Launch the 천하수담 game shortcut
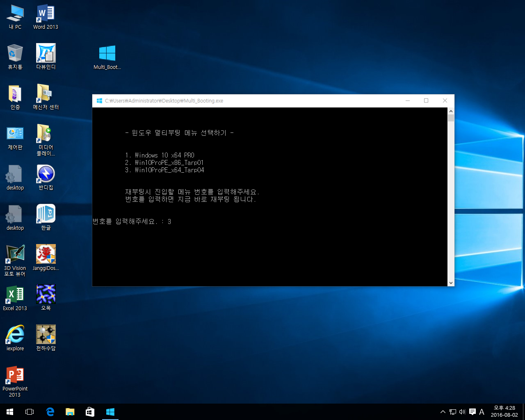 pos(46,338)
